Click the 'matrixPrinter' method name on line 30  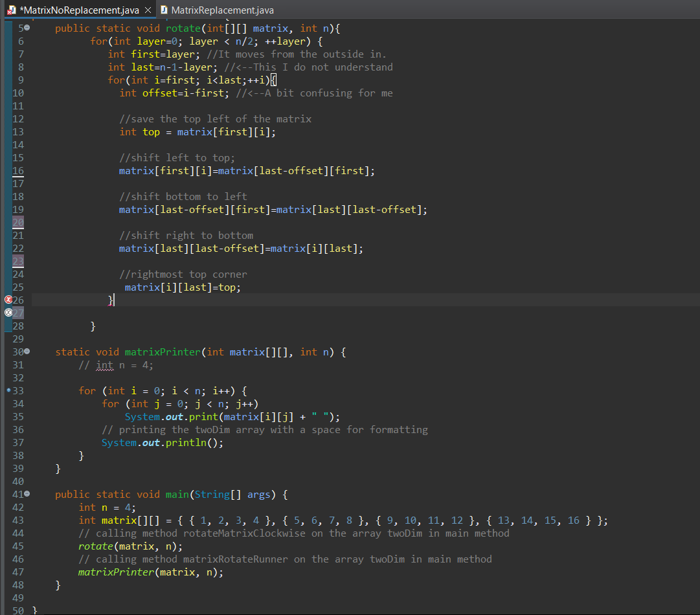coord(163,352)
